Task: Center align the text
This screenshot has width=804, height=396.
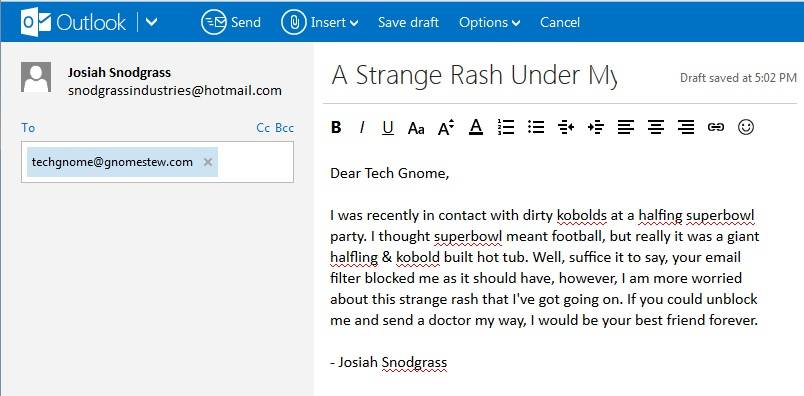Action: [655, 127]
